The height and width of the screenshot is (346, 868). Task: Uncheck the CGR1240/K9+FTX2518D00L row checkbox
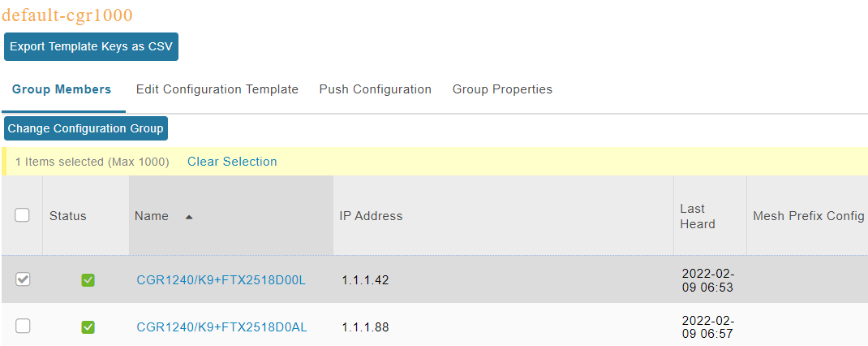23,279
